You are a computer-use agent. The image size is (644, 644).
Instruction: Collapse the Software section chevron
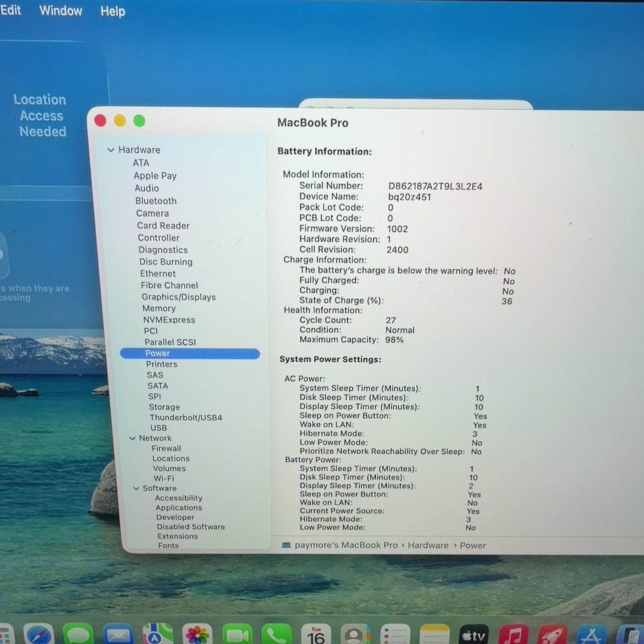click(x=136, y=488)
